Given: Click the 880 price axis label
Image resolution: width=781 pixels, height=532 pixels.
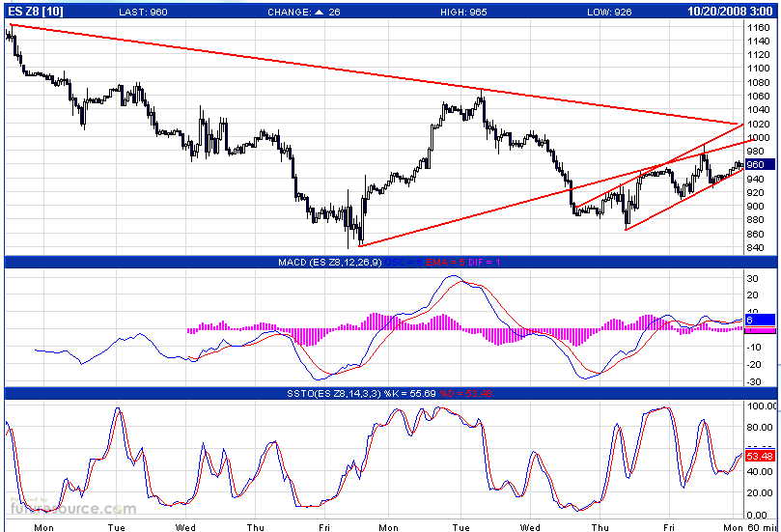Looking at the screenshot, I should 755,220.
